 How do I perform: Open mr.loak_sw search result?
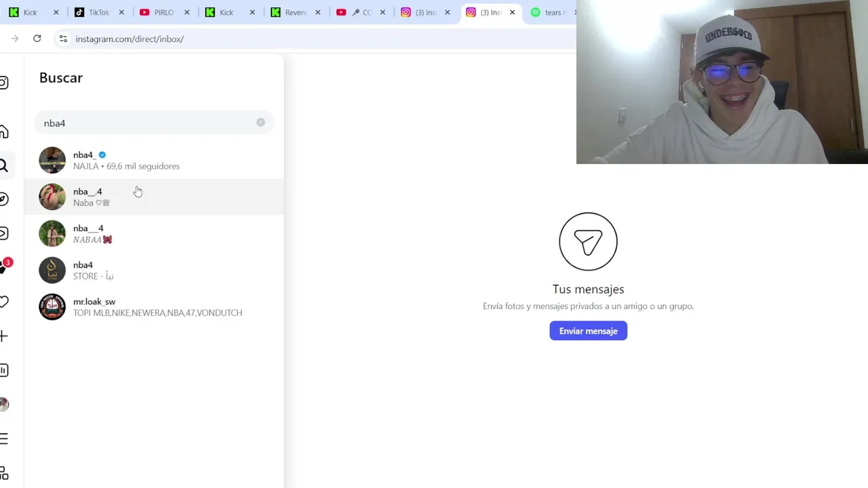(154, 306)
